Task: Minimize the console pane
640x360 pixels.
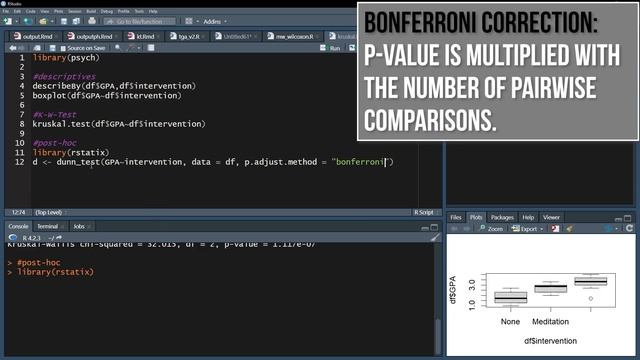Action: (x=425, y=228)
